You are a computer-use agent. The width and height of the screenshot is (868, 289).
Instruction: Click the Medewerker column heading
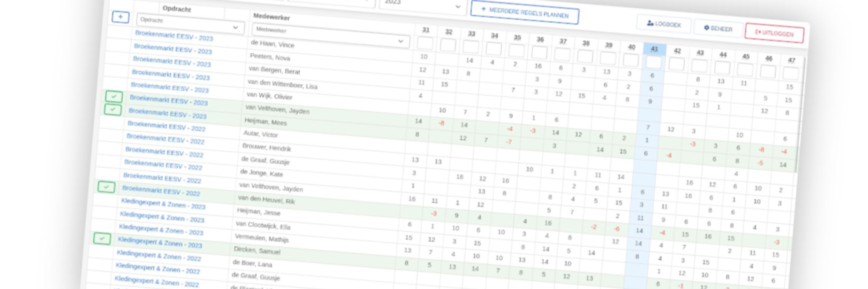[x=271, y=17]
